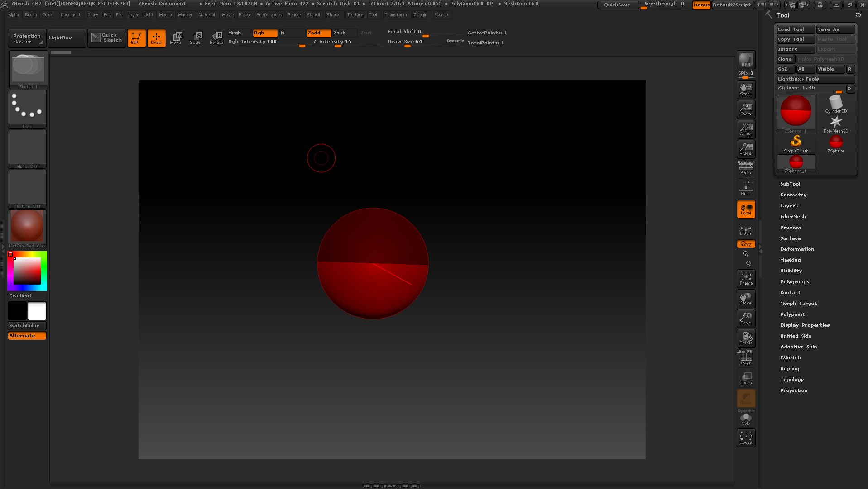Click the LightBox button

[67, 38]
